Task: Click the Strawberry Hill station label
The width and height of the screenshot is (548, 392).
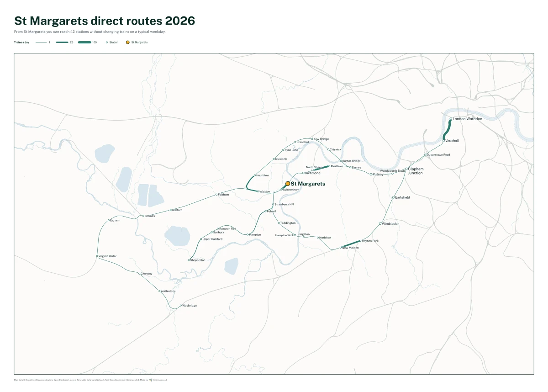Action: tap(284, 204)
